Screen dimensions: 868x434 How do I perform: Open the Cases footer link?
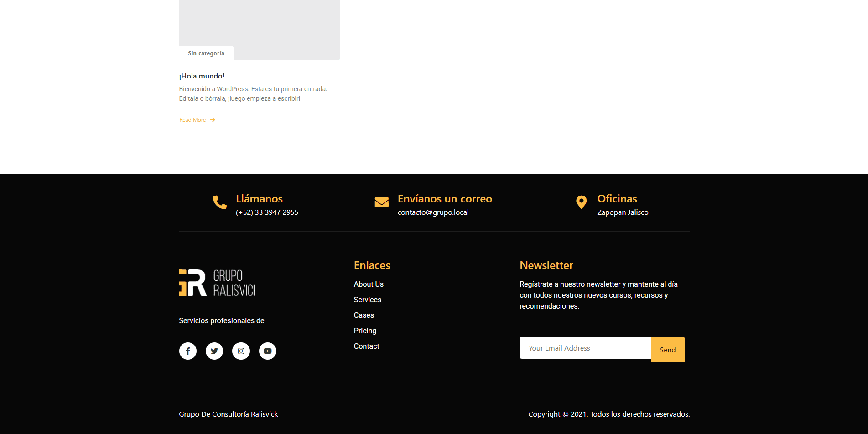pos(364,315)
